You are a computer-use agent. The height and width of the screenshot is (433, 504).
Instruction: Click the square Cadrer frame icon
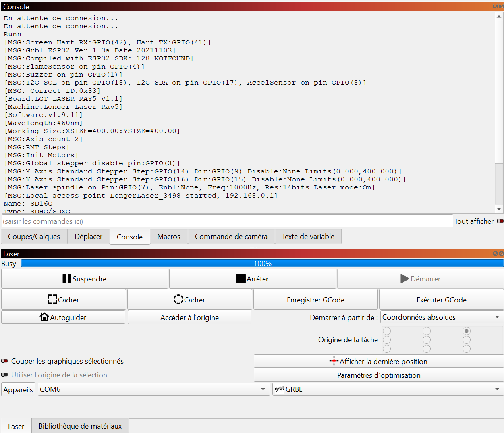point(52,300)
